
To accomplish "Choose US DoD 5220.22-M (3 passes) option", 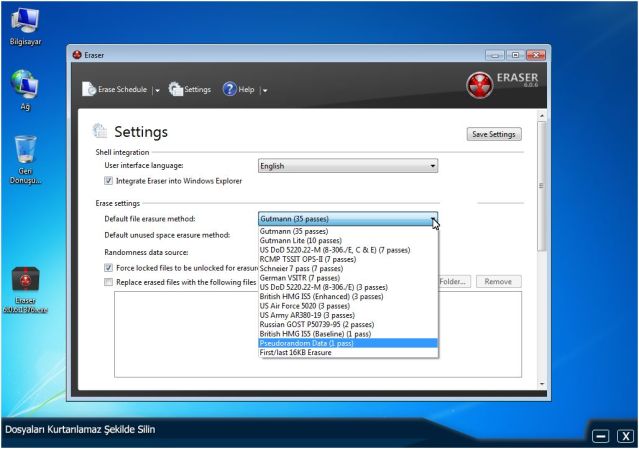I will [x=348, y=287].
